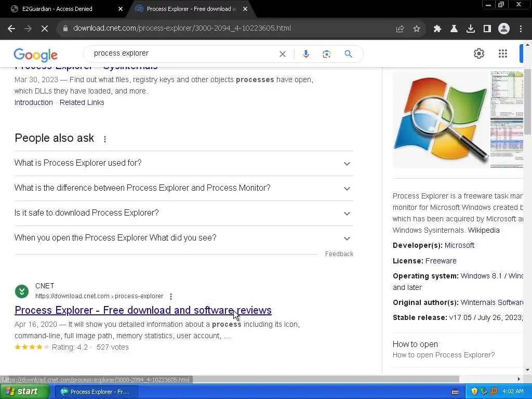Click the share page icon in address bar
Image resolution: width=532 pixels, height=399 pixels.
coord(400,29)
